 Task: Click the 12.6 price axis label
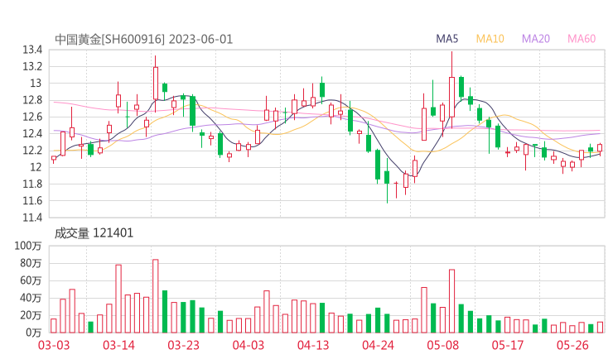32,117
